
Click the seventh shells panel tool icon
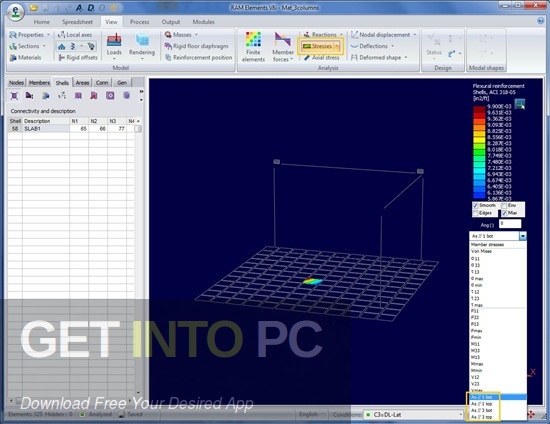coord(110,95)
